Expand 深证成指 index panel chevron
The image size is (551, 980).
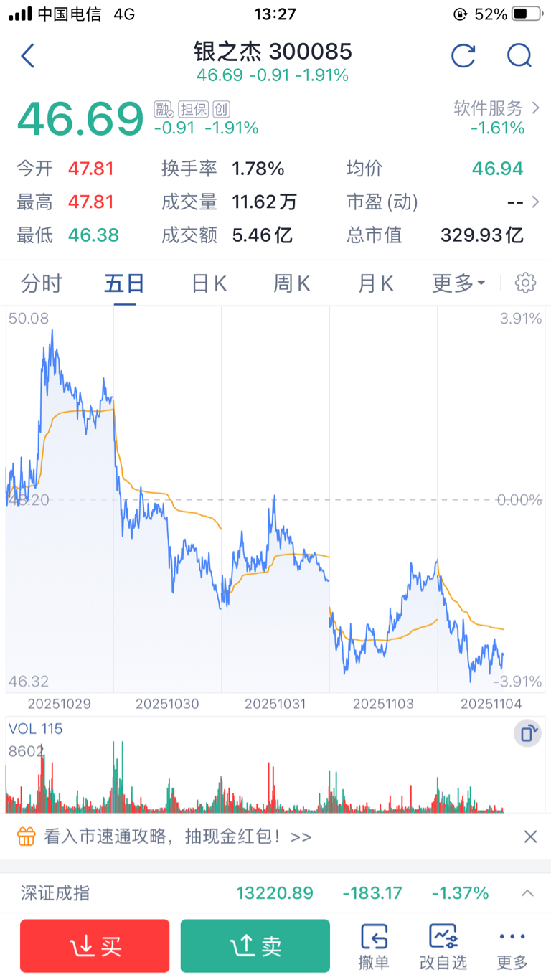527,893
